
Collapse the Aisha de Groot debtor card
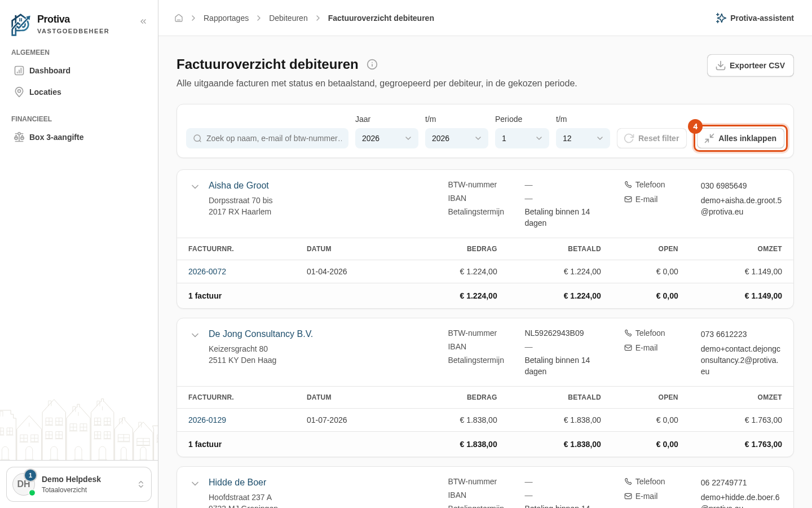(x=195, y=187)
